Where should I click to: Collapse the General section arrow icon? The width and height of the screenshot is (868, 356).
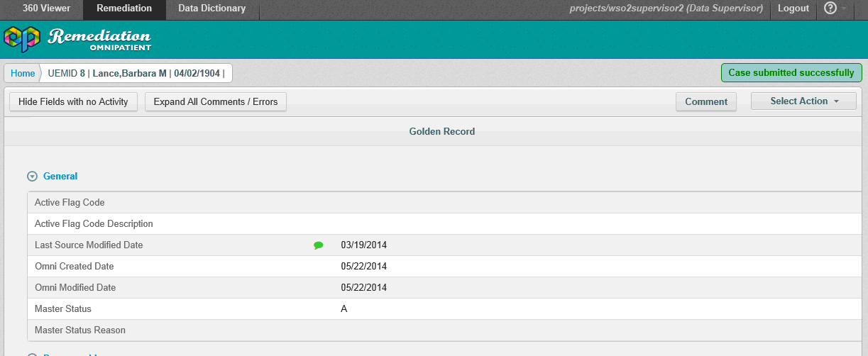32,177
